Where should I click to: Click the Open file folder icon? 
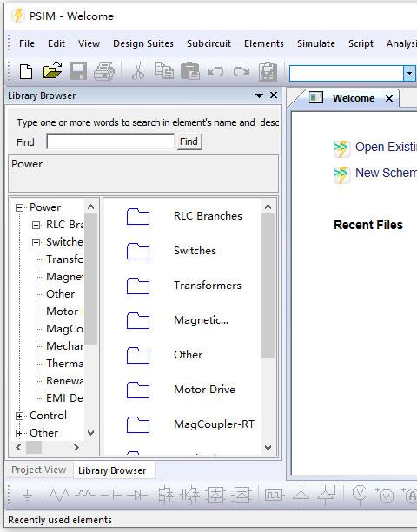(x=52, y=70)
